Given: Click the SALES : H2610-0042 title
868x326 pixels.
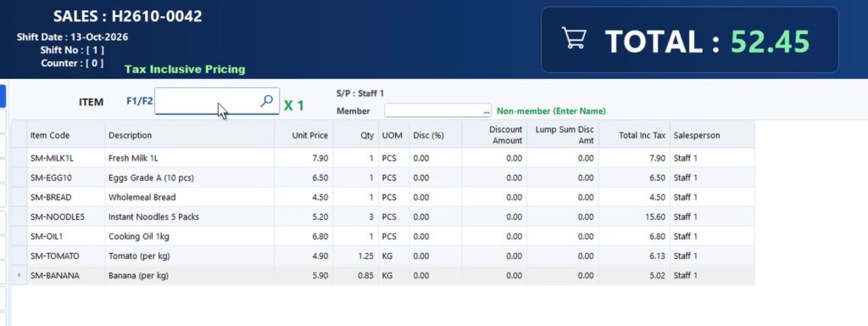Looking at the screenshot, I should click(x=127, y=16).
